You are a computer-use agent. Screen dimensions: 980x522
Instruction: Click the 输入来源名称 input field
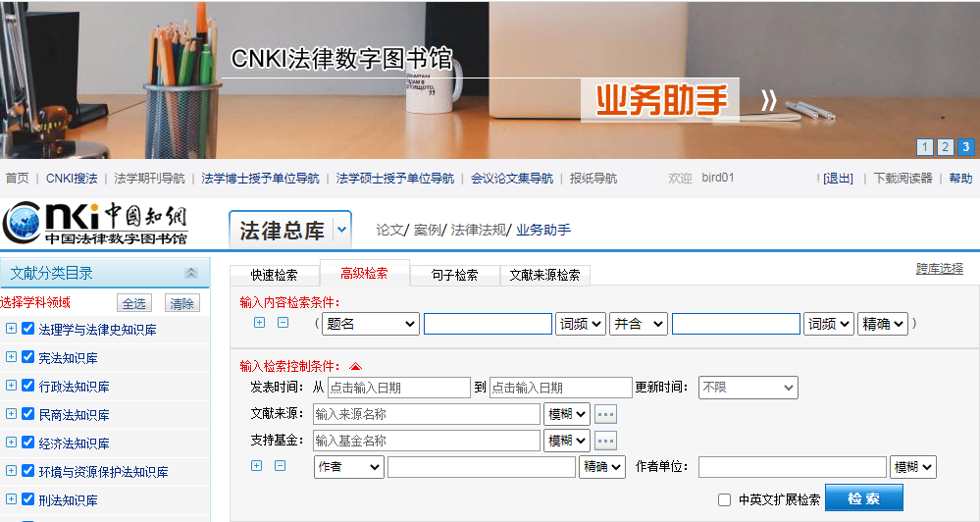(427, 414)
